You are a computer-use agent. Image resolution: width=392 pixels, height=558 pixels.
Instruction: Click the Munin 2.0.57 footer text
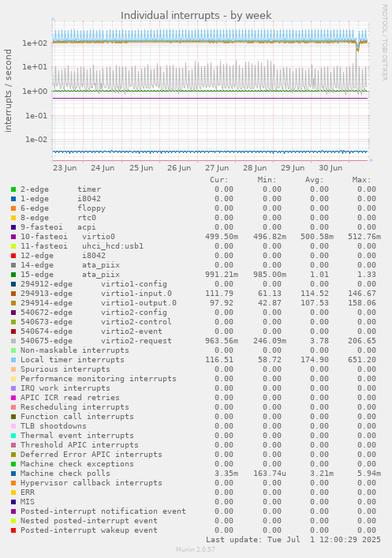click(196, 549)
